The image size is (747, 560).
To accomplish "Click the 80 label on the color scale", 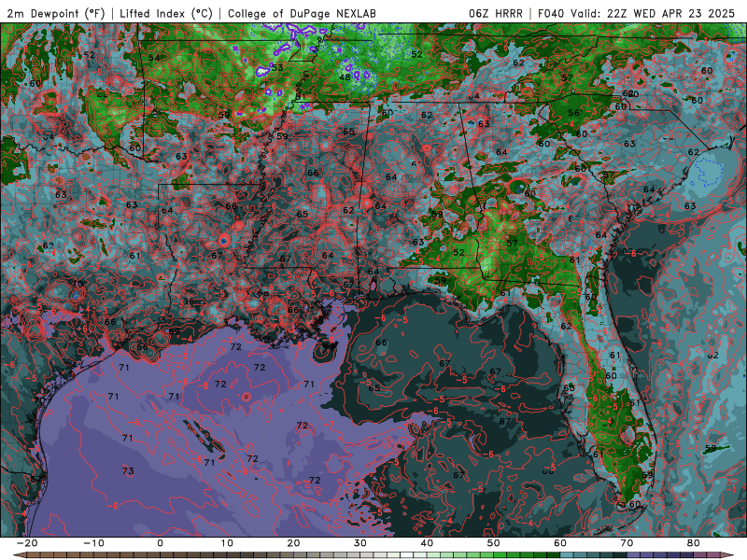I will tap(694, 543).
